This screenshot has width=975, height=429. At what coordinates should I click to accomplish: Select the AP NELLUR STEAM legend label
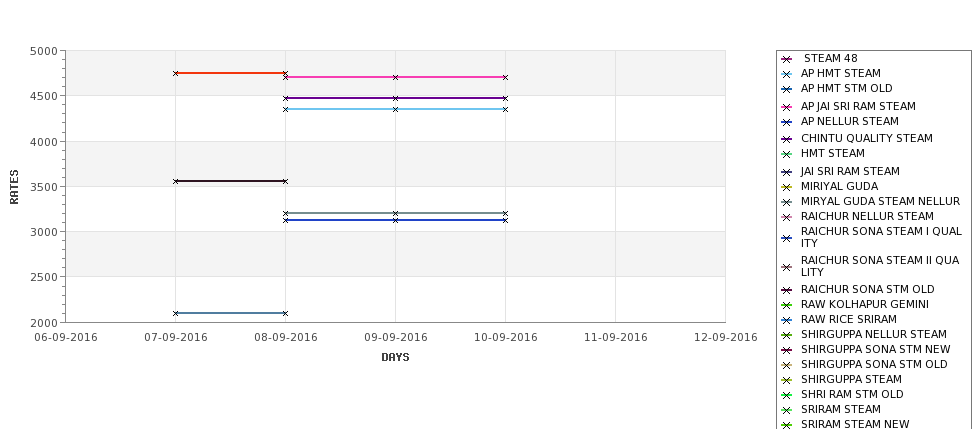point(849,121)
